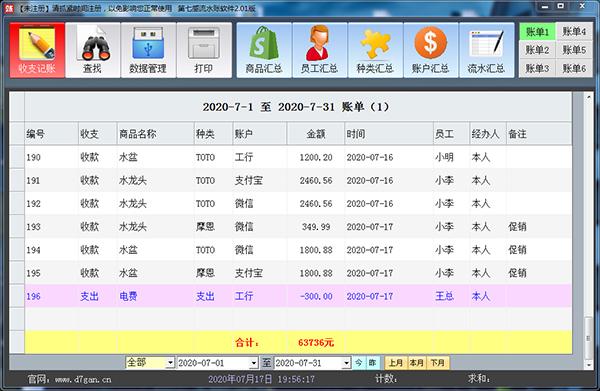Click the 打印 printer icon
This screenshot has height=391, width=600.
[204, 50]
